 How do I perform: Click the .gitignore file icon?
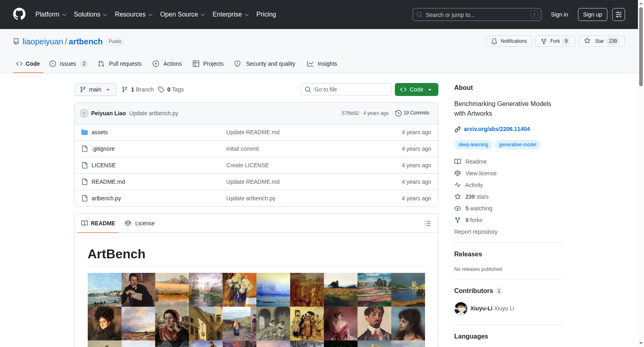[x=85, y=149]
